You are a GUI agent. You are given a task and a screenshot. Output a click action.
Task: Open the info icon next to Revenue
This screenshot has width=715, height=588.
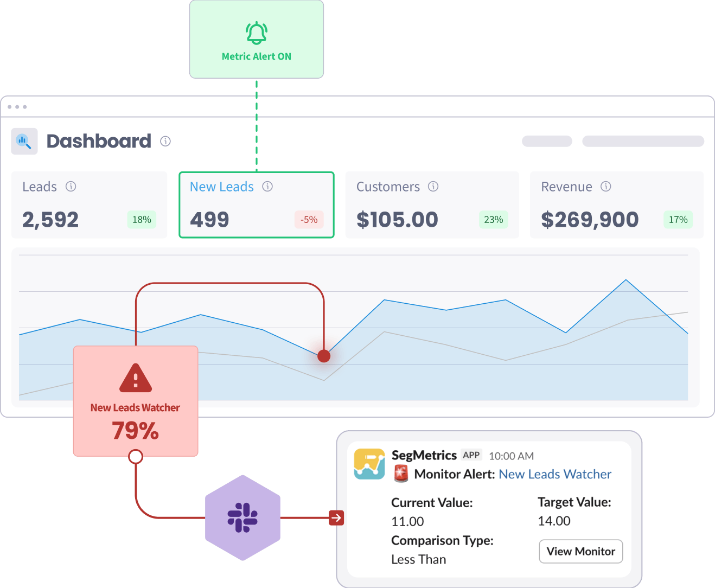point(606,187)
